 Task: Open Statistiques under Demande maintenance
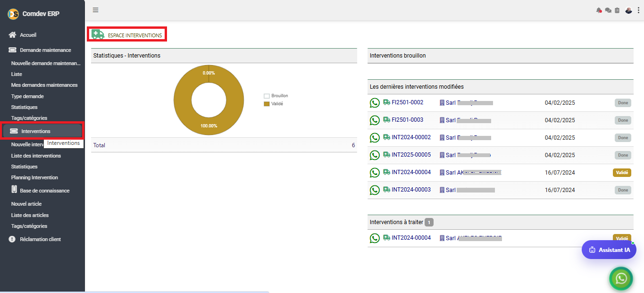pos(24,107)
